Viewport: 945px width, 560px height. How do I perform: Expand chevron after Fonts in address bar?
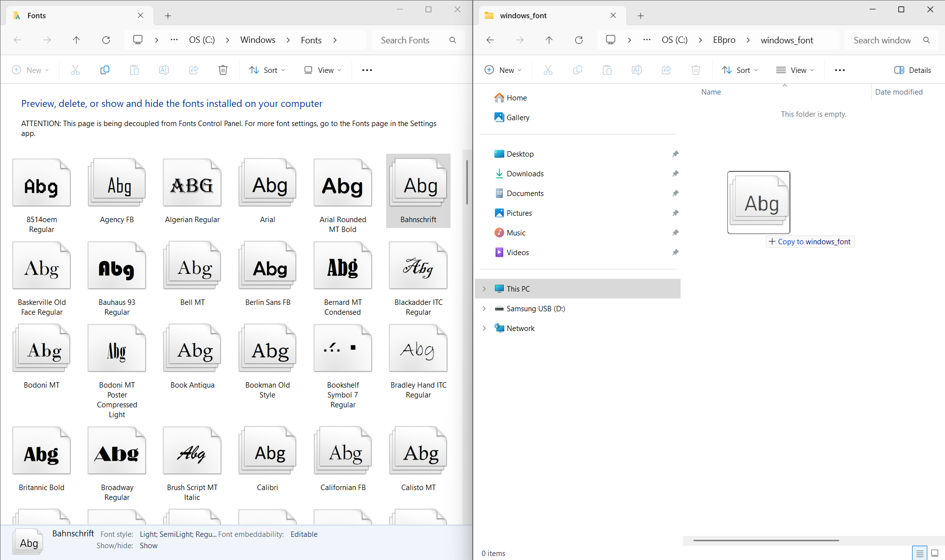click(x=335, y=40)
